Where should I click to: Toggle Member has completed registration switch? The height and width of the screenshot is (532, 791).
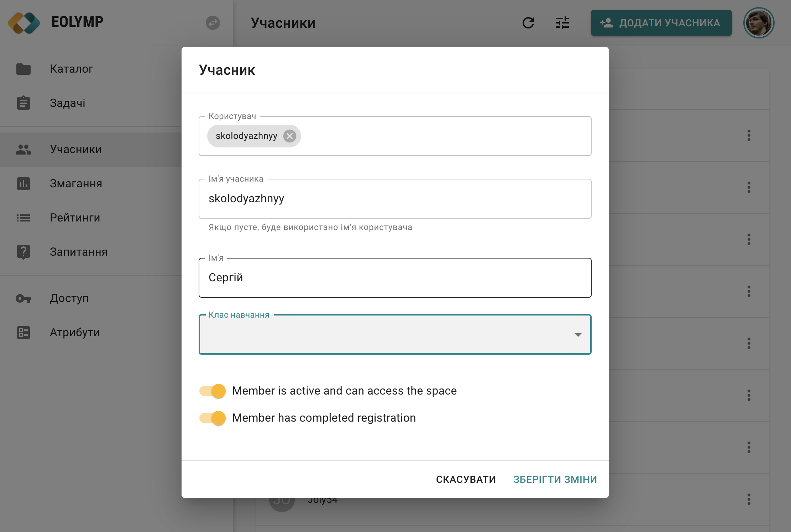click(x=213, y=418)
